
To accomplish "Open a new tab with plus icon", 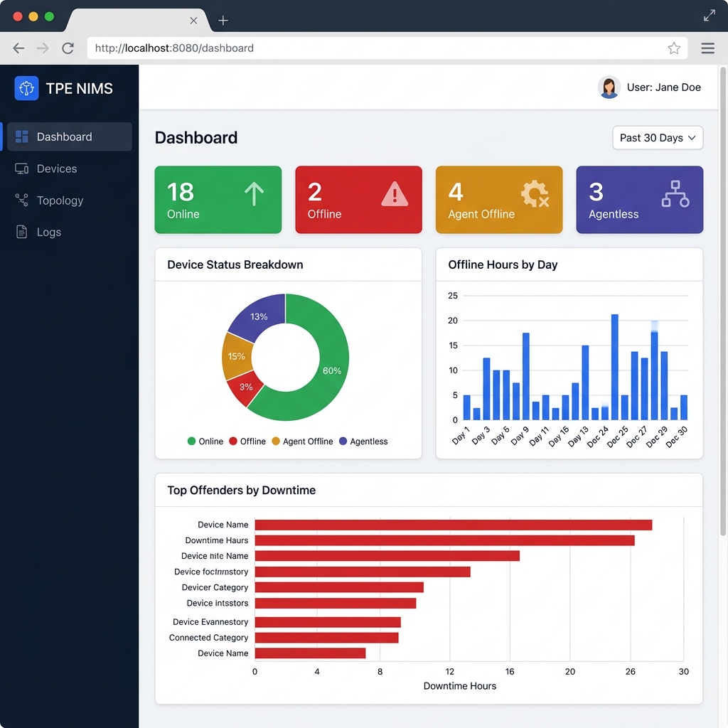I will [223, 21].
